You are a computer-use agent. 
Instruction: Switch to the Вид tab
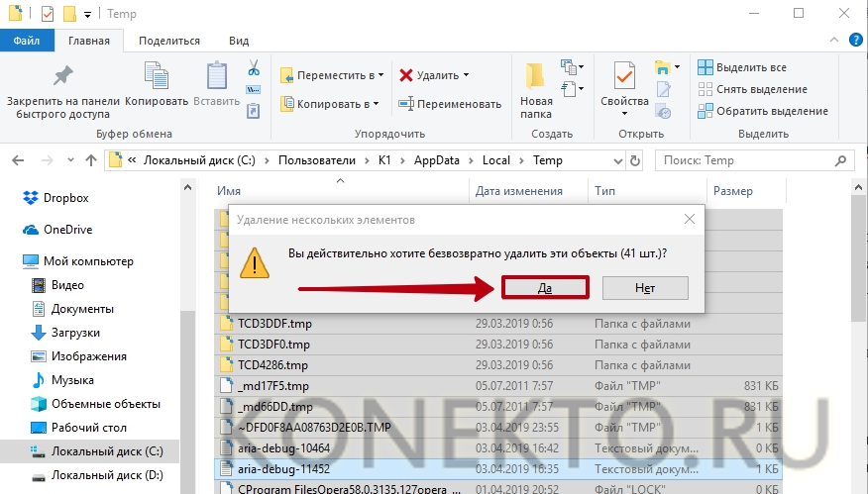pos(239,41)
